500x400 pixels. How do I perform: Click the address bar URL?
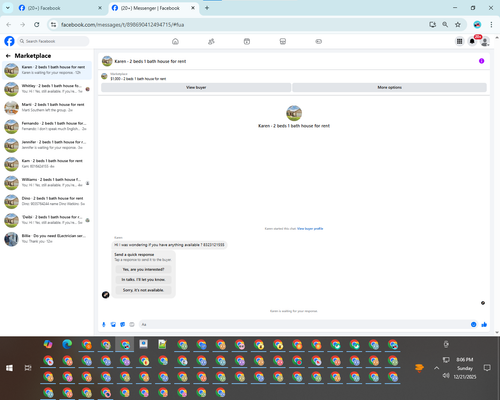(123, 25)
